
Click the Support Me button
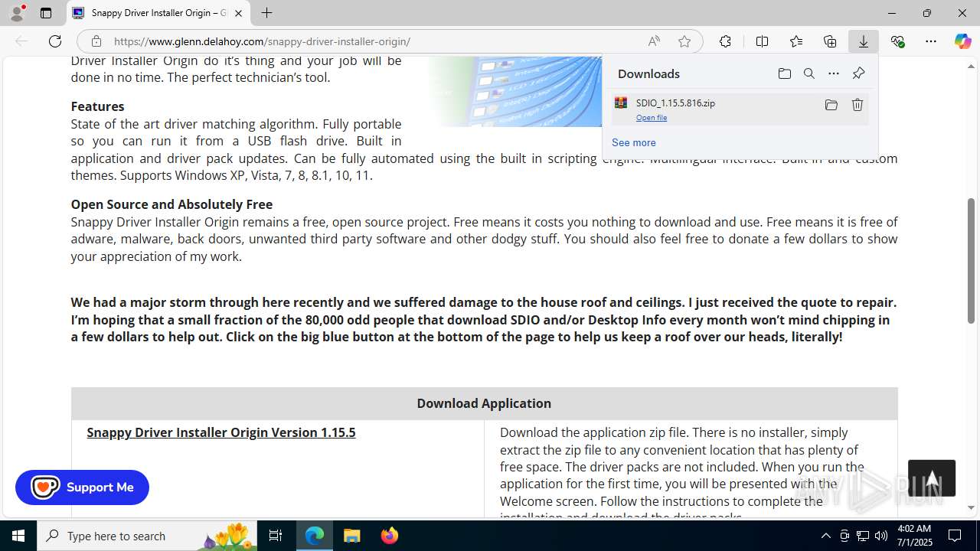point(82,487)
